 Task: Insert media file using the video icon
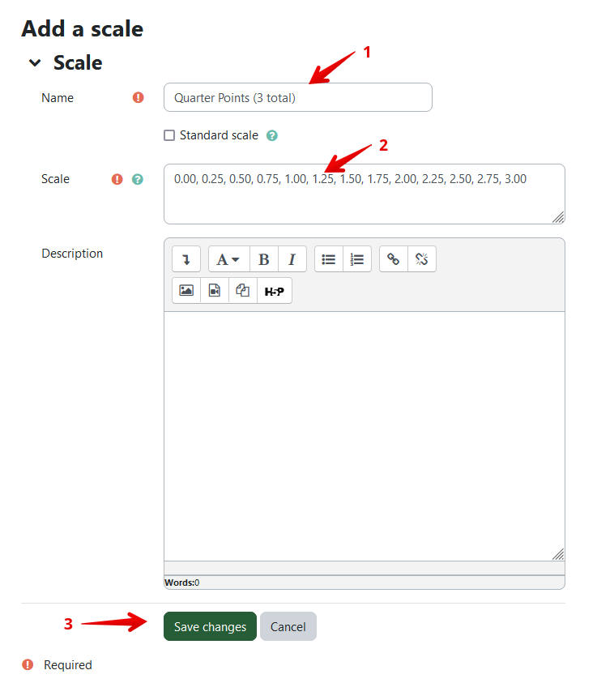(x=215, y=291)
